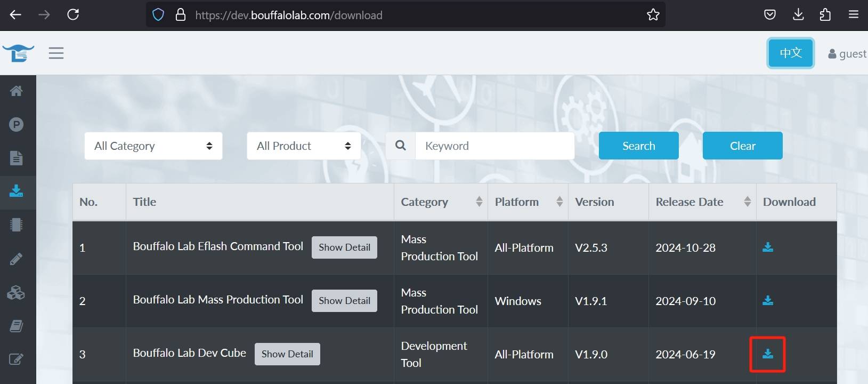Screen dimensions: 868x384
Task: Show Detail for Dev Cube
Action: 287,354
